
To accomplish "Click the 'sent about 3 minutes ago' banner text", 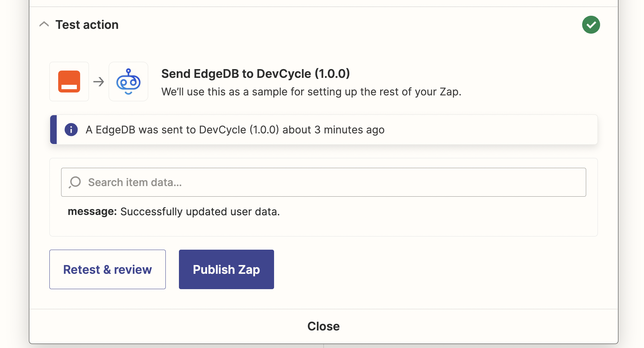I will tap(235, 130).
